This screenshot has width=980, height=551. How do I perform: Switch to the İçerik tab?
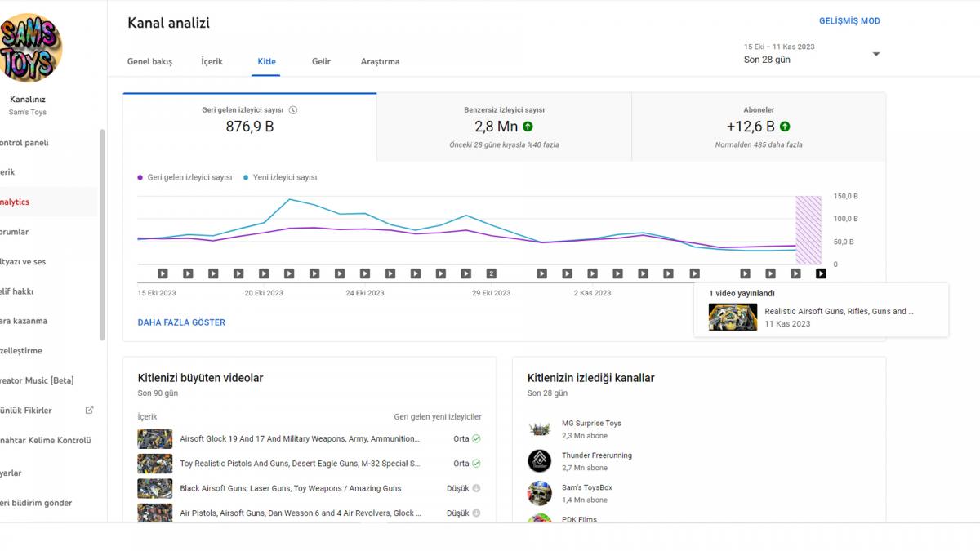[x=212, y=61]
